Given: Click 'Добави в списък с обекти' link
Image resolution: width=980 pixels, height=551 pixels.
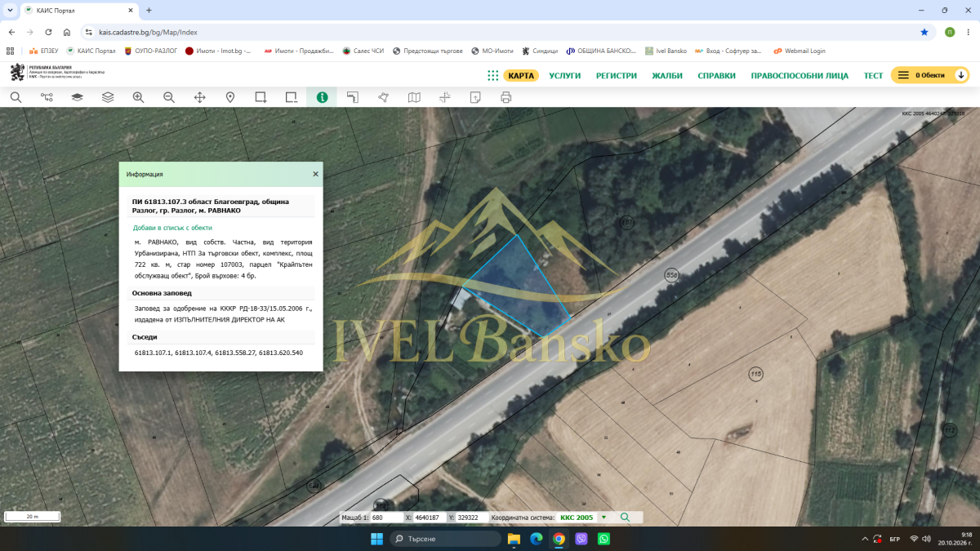Looking at the screenshot, I should 172,228.
